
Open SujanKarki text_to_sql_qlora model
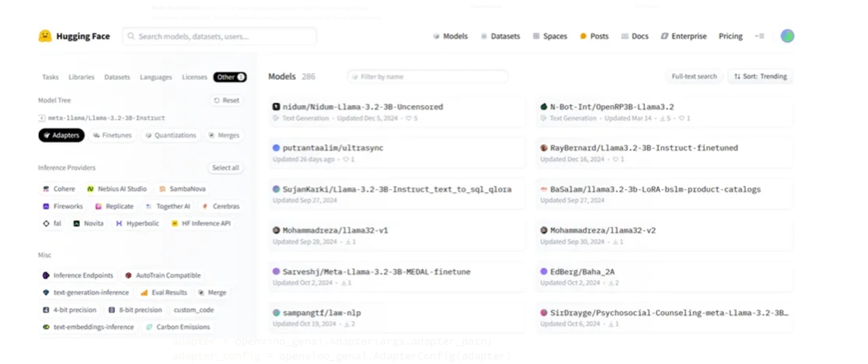point(397,194)
